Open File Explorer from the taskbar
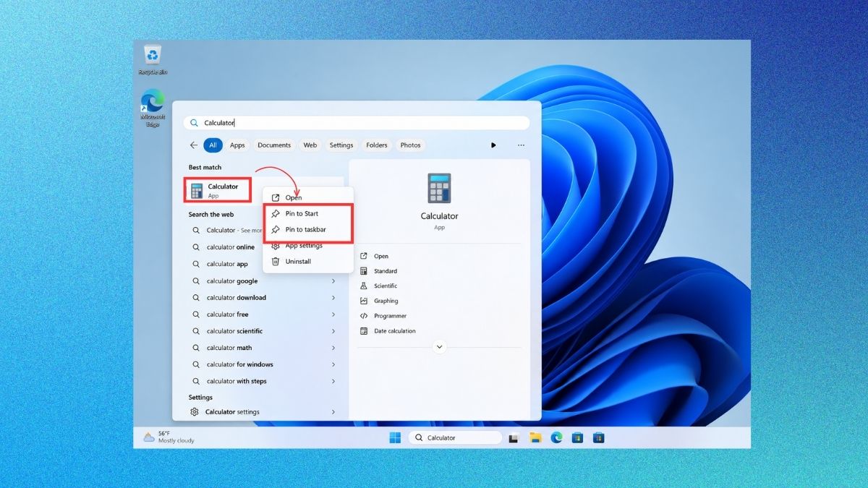Image resolution: width=868 pixels, height=488 pixels. (x=535, y=437)
